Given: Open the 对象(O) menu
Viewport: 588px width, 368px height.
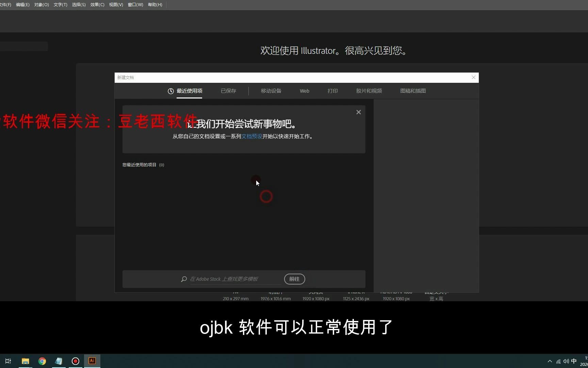Looking at the screenshot, I should point(42,5).
